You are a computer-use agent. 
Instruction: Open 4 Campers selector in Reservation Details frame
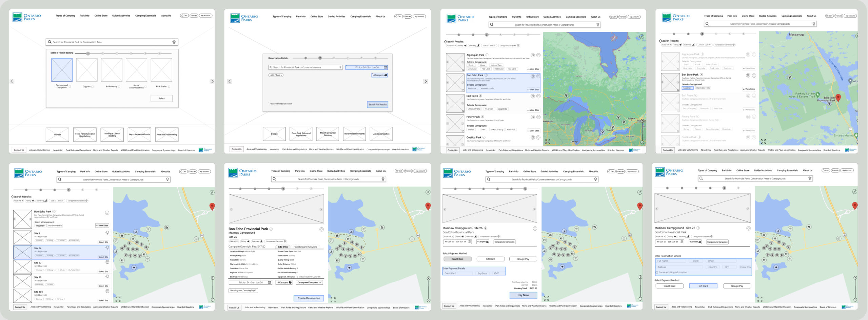click(x=380, y=75)
